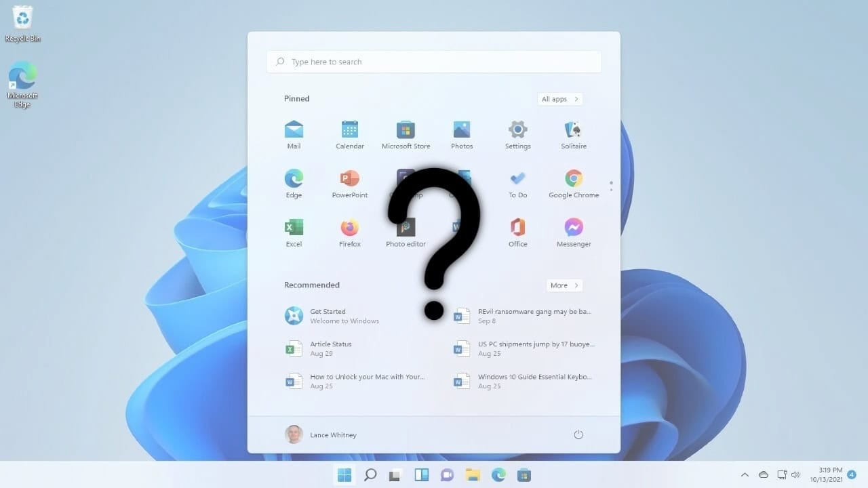Open the power options button

pos(578,434)
